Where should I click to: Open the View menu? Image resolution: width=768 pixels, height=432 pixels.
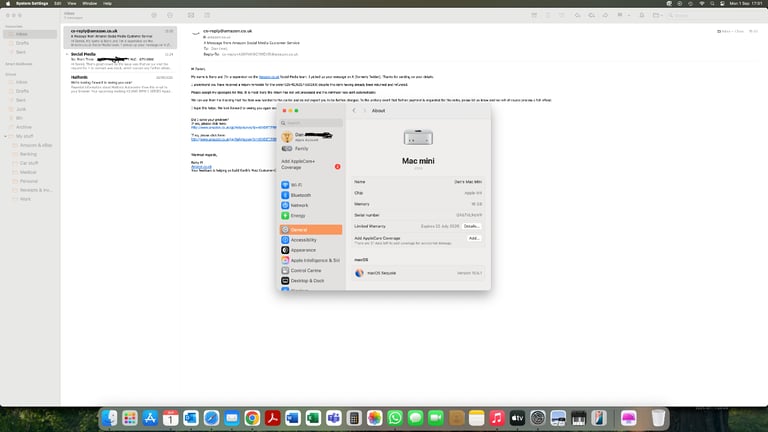[72, 3]
